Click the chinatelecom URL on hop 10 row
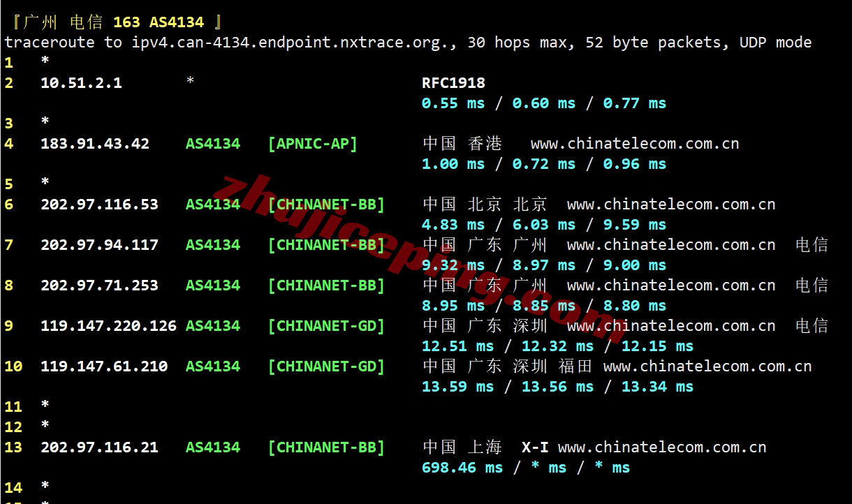 pos(707,366)
